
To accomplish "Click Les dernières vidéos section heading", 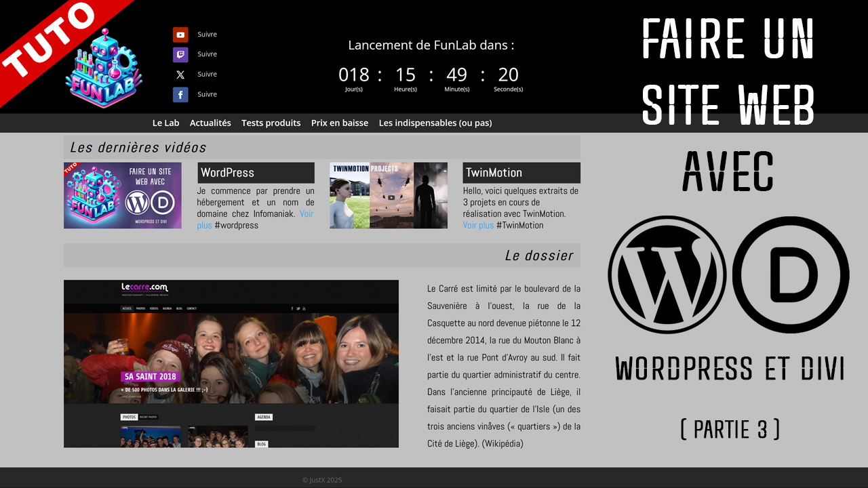I will (138, 147).
